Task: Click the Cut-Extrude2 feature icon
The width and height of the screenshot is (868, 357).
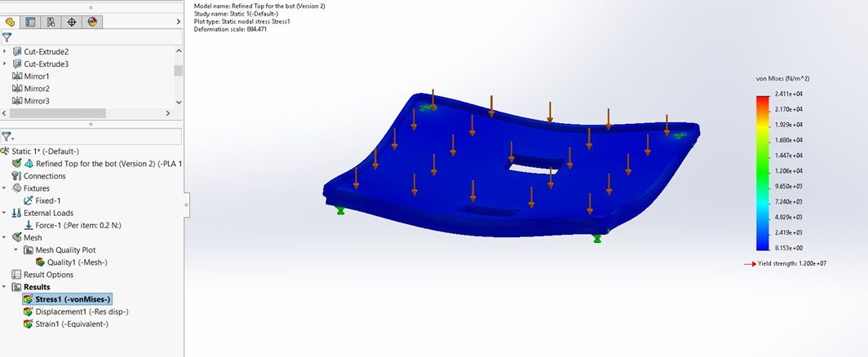Action: coord(17,51)
